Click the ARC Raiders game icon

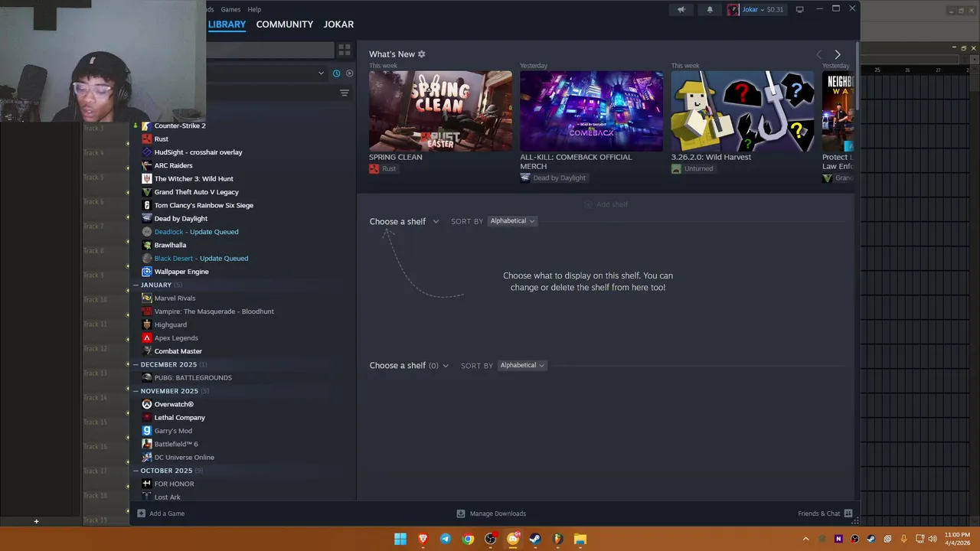tap(147, 165)
